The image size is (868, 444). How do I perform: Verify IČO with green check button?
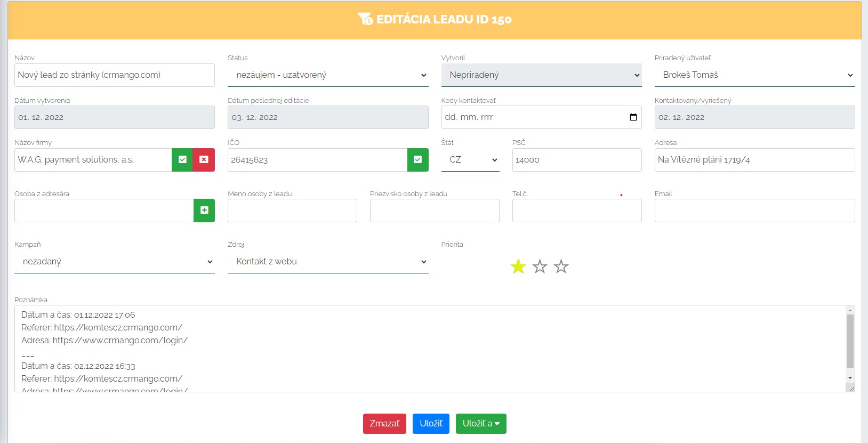coord(418,160)
